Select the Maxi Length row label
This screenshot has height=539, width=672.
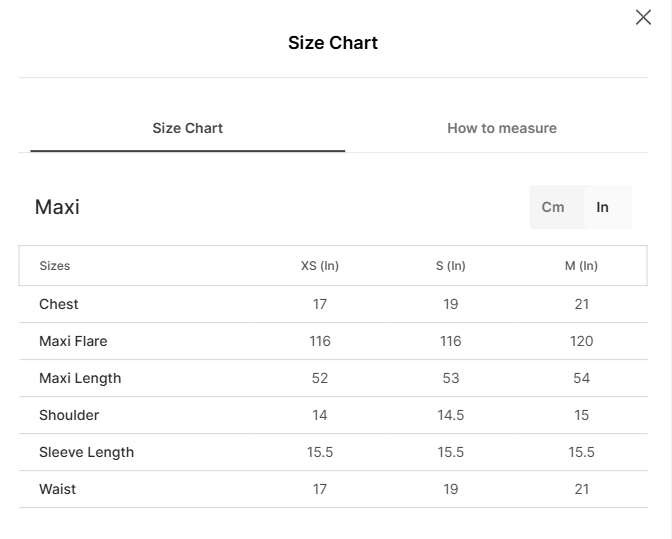coord(80,378)
